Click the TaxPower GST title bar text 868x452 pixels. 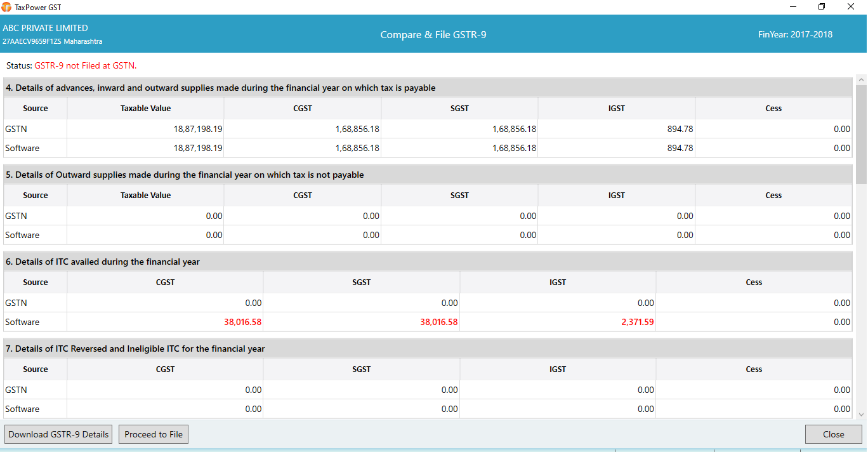[x=38, y=7]
